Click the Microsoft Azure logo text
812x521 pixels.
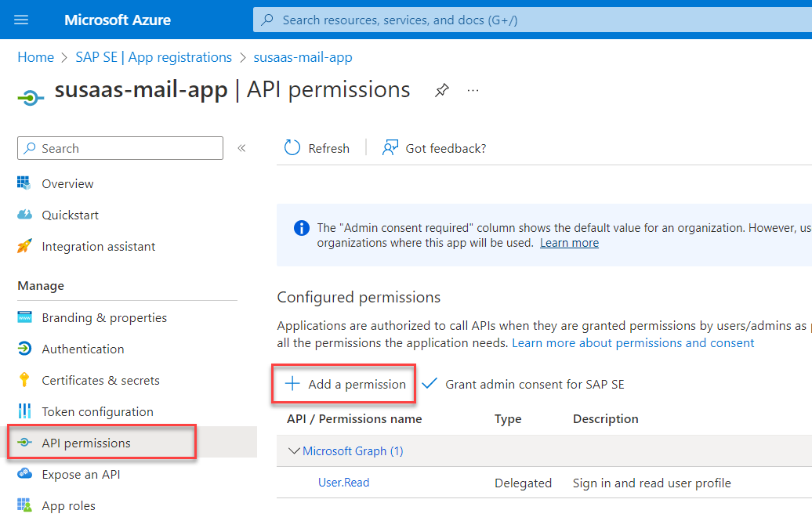(117, 20)
